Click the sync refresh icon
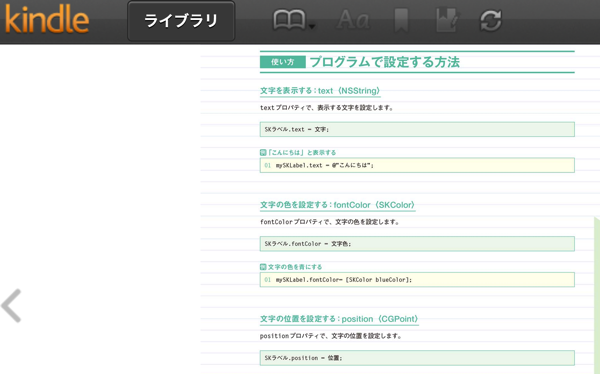Screen dimensions: 600x374 click(491, 20)
